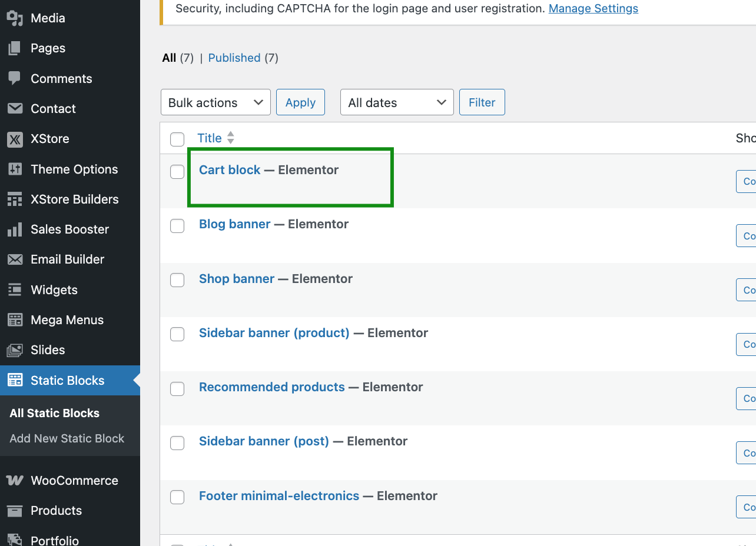Click the Products archive box icon
Viewport: 756px width, 546px height.
tap(15, 511)
